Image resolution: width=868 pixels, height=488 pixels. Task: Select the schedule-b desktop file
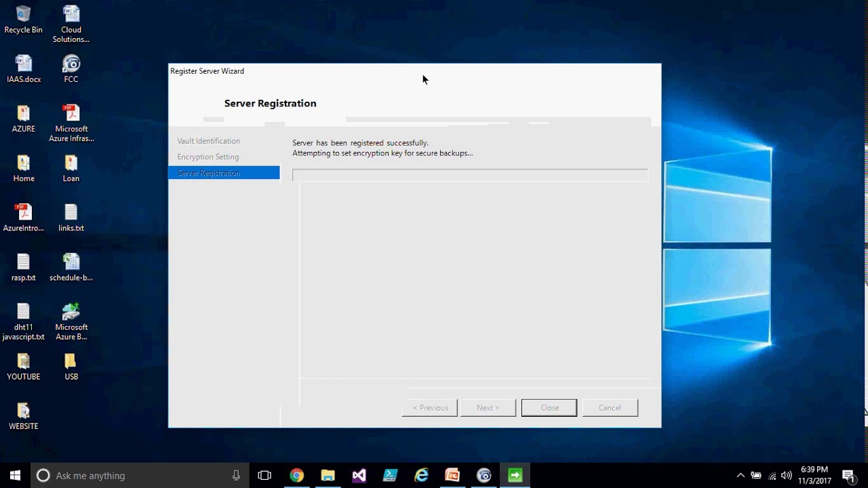(71, 266)
